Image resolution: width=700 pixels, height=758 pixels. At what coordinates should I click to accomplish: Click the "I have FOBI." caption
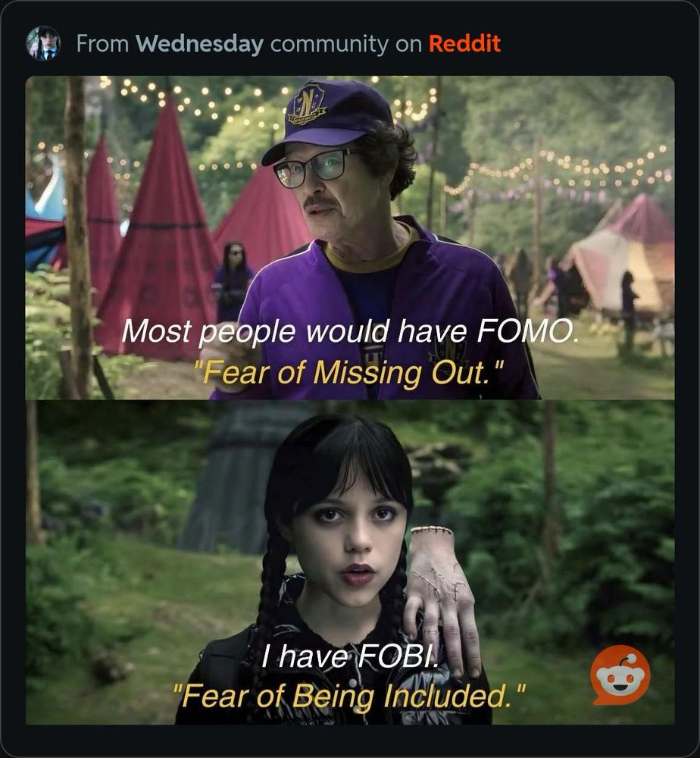pos(350,656)
